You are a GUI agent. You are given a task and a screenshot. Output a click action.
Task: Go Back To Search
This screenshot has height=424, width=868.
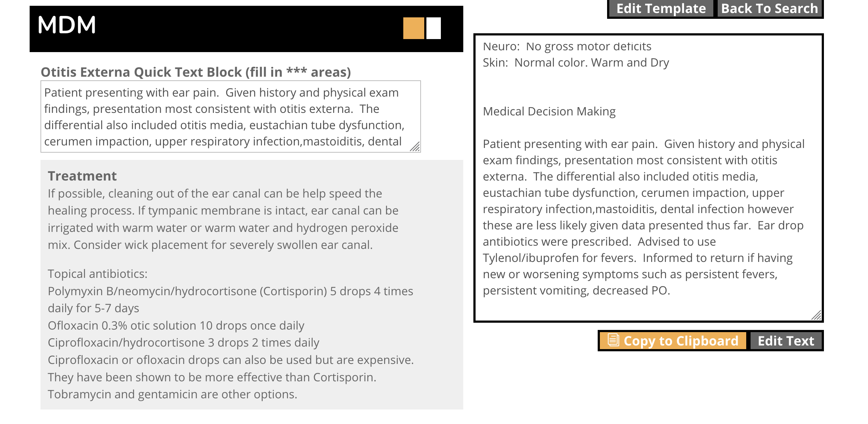click(x=769, y=8)
